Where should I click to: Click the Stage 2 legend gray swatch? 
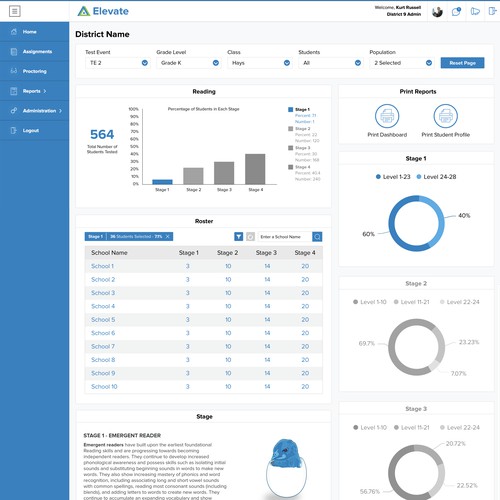(290, 129)
